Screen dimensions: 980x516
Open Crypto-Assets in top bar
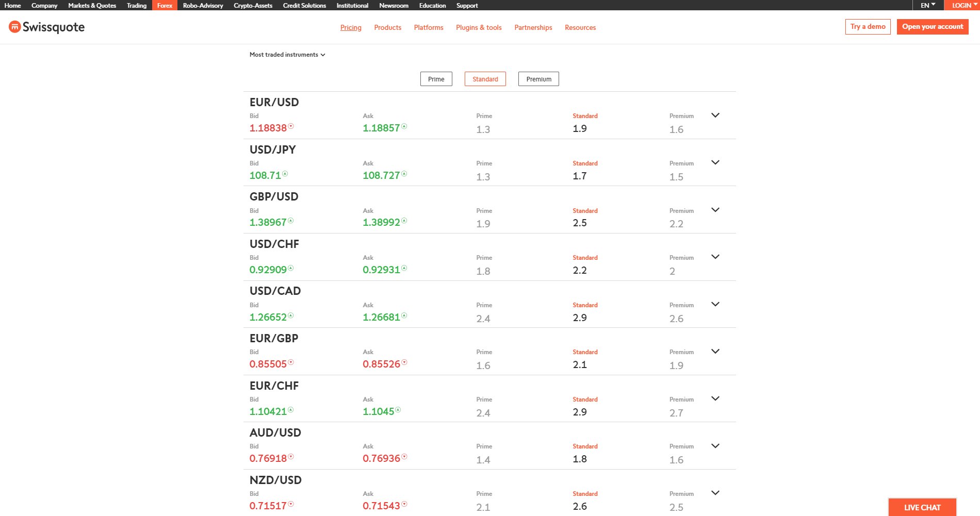tap(253, 5)
